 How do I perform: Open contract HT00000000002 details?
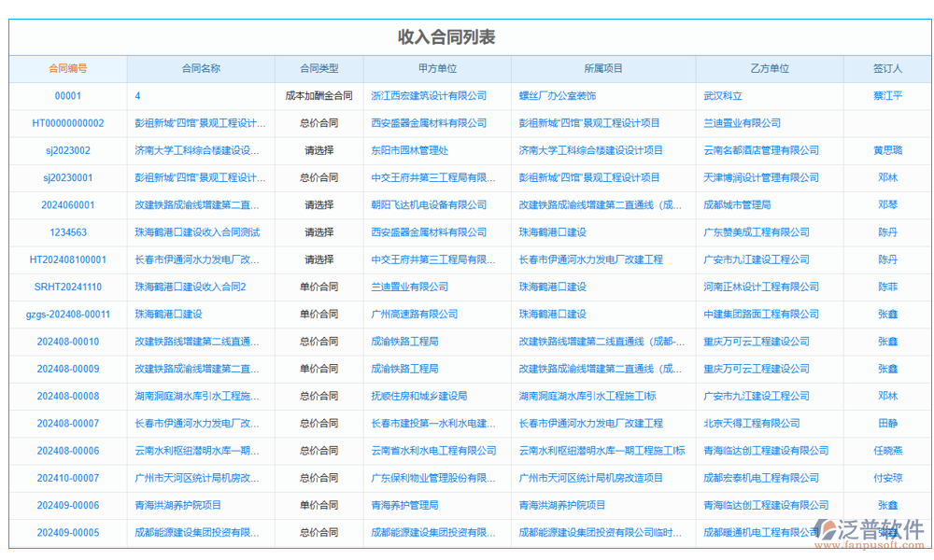tap(67, 123)
